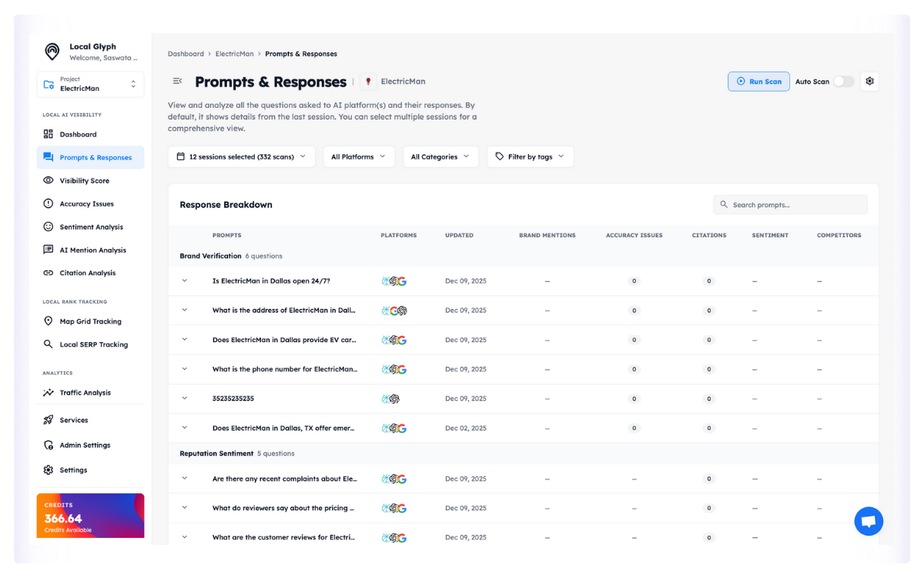Open the sessions selected dropdown
The image size is (924, 578).
(241, 156)
